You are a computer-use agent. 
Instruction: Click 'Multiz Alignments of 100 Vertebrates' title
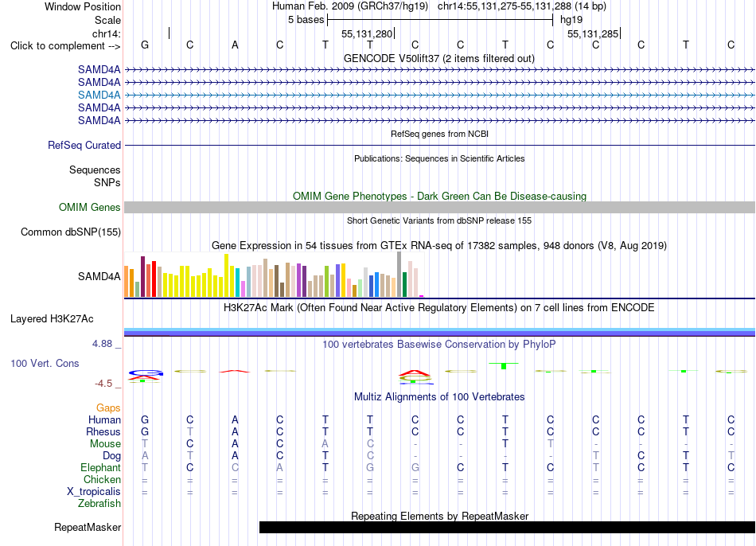point(439,397)
